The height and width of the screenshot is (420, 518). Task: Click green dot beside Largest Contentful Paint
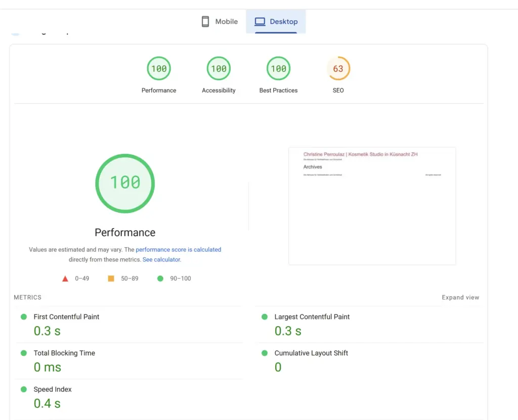click(x=265, y=317)
